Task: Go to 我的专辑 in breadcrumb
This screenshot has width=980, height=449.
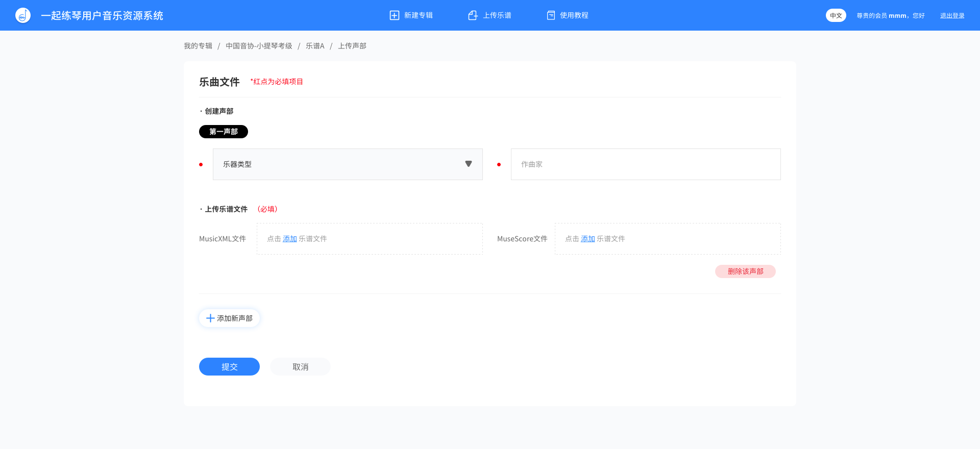Action: tap(198, 46)
